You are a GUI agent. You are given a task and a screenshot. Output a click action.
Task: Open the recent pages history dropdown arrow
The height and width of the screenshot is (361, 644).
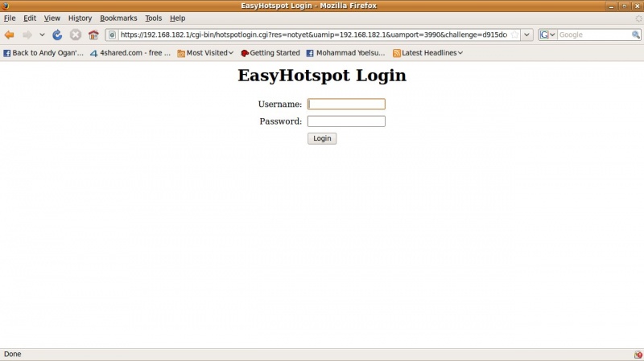point(42,35)
